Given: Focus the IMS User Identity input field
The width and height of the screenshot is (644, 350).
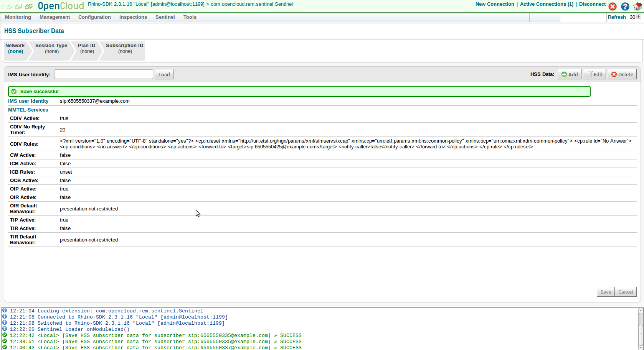Looking at the screenshot, I should (104, 74).
